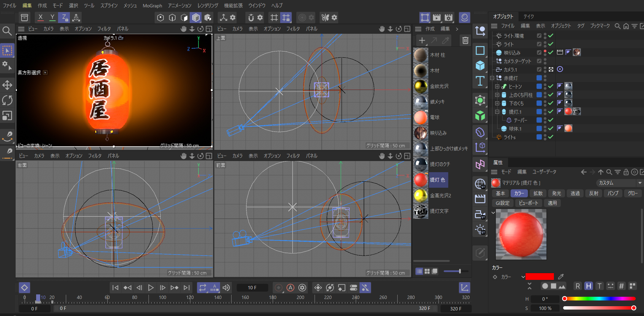Image resolution: width=644 pixels, height=316 pixels.
Task: Select the 金紋光沢 material thumbnail
Action: (421, 86)
